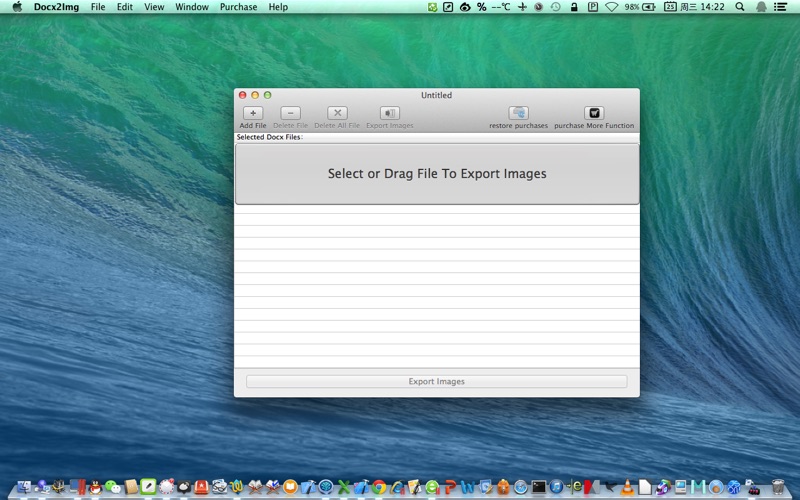Viewport: 800px width, 500px height.
Task: Open the Docx2Img application menu
Action: pyautogui.click(x=56, y=7)
